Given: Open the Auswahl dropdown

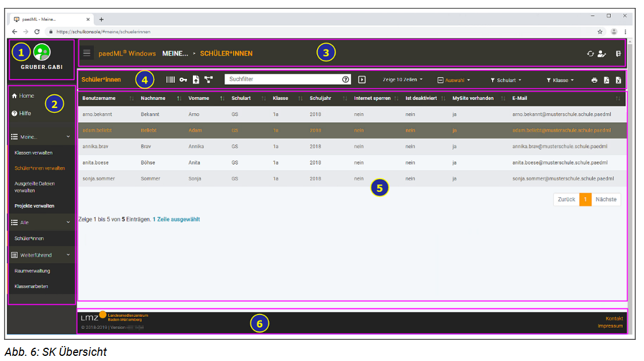Looking at the screenshot, I should pyautogui.click(x=454, y=80).
